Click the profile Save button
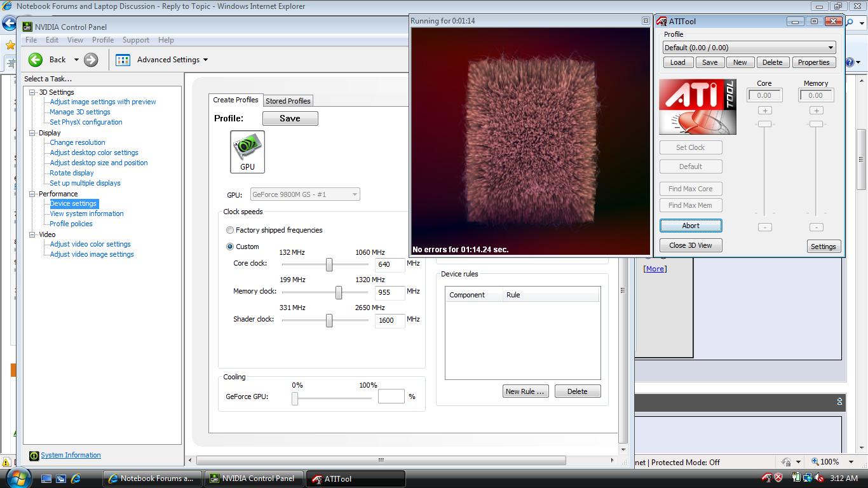 [290, 119]
